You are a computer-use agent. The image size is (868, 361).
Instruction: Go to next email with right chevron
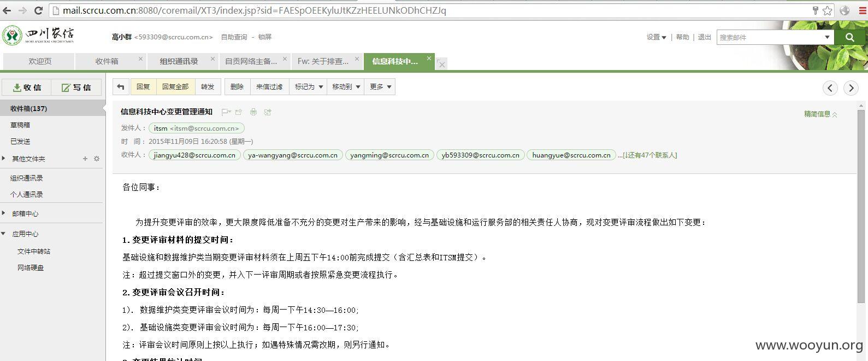851,88
